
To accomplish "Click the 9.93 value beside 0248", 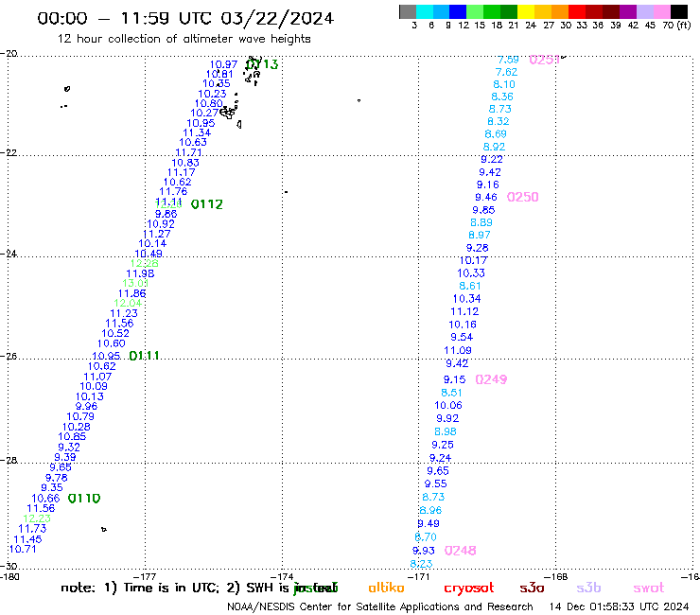I will point(423,551).
